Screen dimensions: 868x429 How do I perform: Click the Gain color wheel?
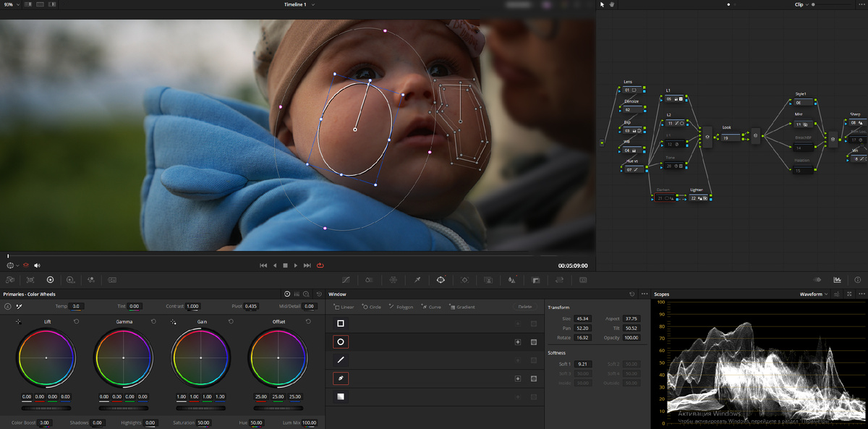click(x=200, y=358)
